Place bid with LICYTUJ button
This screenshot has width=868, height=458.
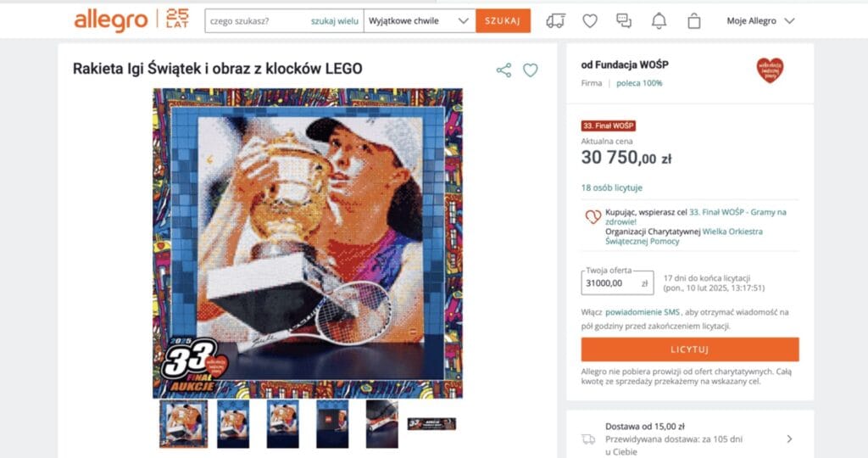pos(690,349)
